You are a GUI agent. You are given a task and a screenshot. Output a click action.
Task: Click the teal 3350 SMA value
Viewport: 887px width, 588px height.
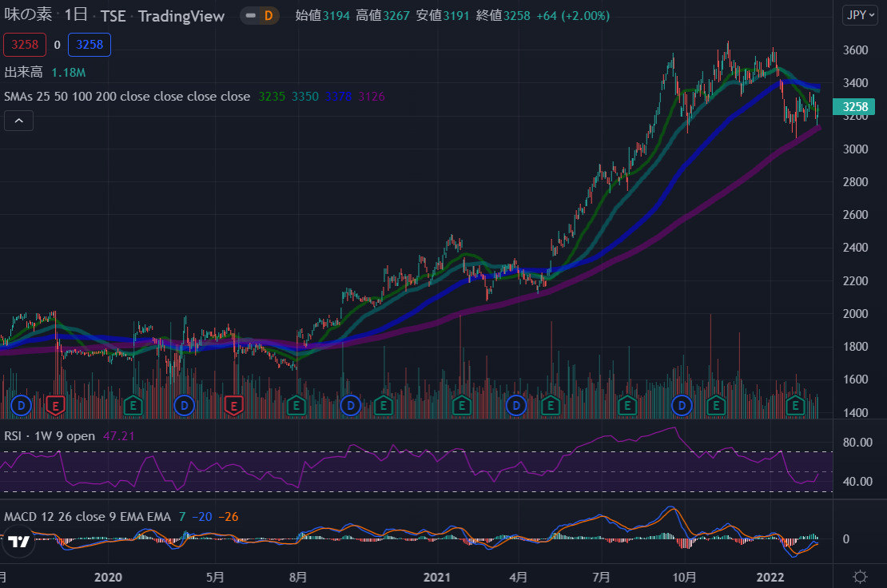(x=305, y=97)
